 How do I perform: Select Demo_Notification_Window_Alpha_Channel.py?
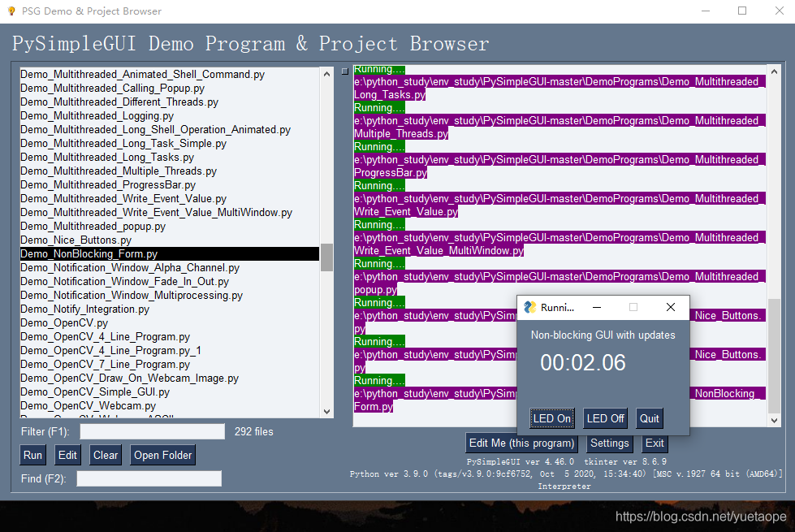click(x=170, y=268)
